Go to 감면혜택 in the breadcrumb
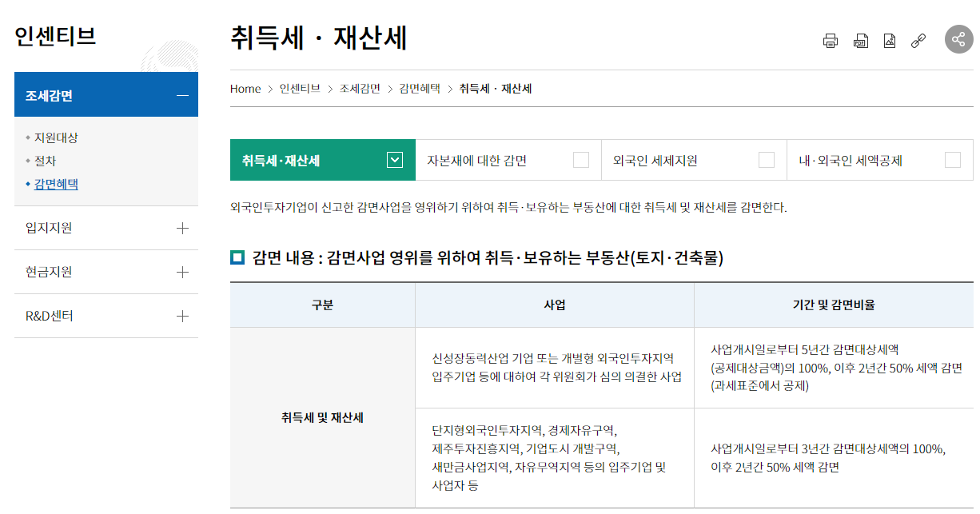Image resolution: width=980 pixels, height=514 pixels. click(x=420, y=89)
